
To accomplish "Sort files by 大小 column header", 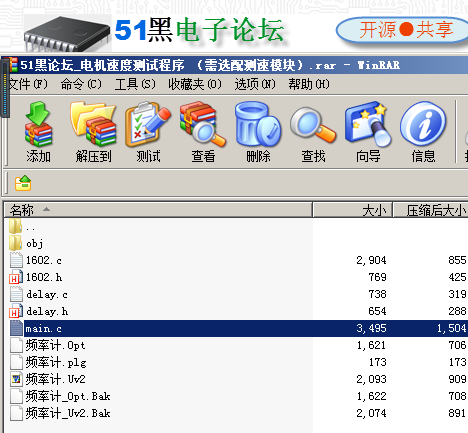I will pyautogui.click(x=353, y=210).
